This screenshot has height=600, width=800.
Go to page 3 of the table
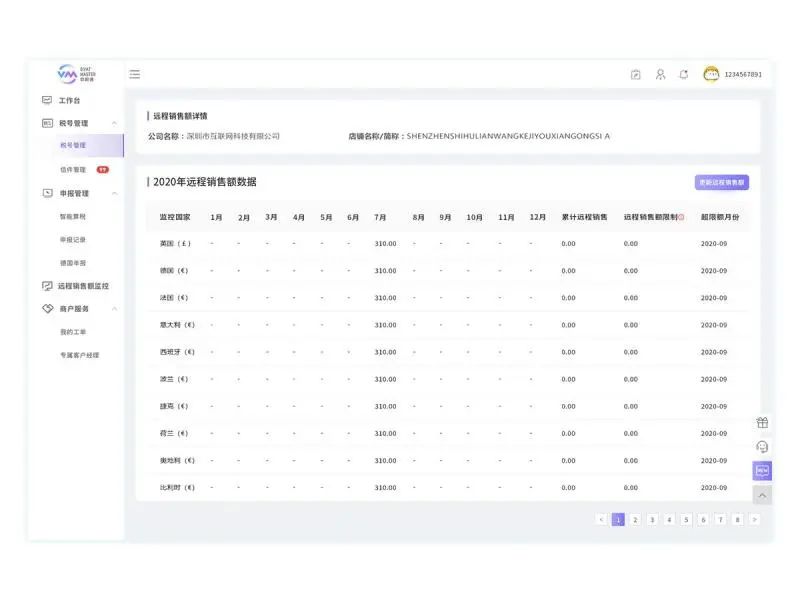tap(651, 520)
